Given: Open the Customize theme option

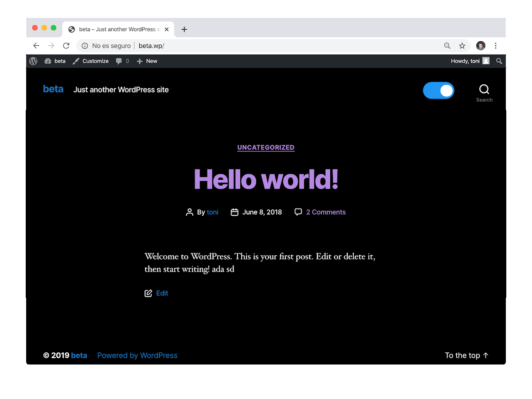Looking at the screenshot, I should (90, 61).
